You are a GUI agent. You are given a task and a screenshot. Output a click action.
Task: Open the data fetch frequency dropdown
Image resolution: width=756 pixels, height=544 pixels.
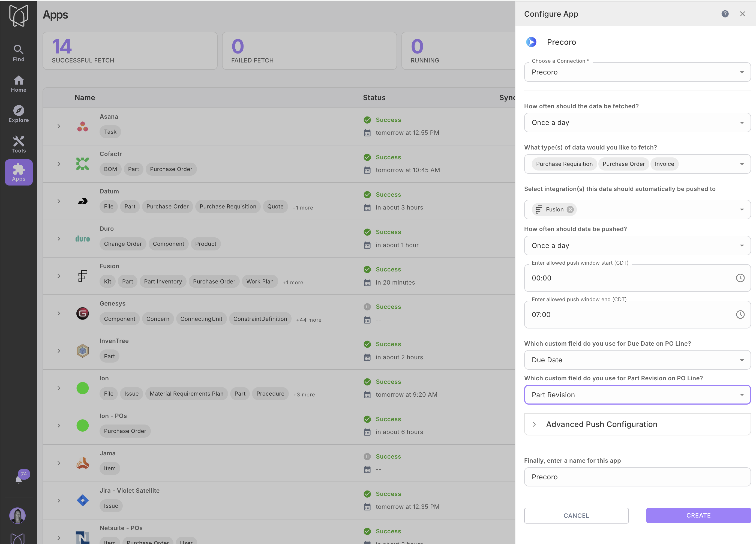click(637, 122)
